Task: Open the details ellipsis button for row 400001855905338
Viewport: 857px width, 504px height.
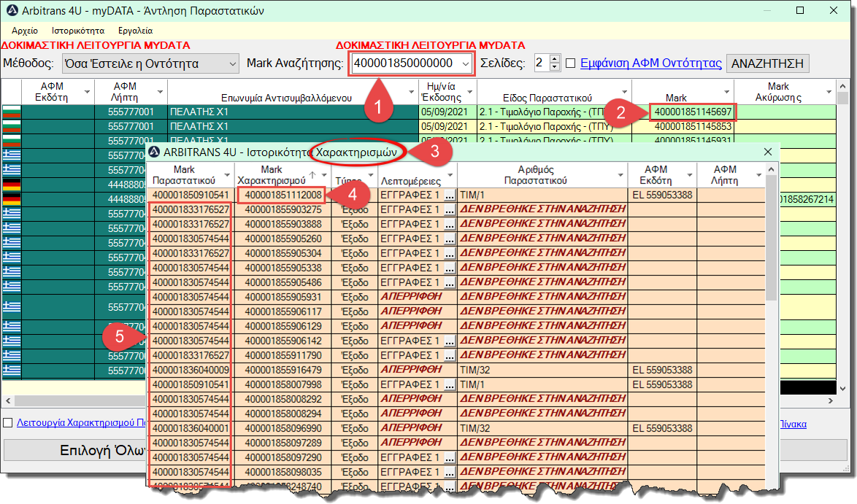Action: coord(449,268)
